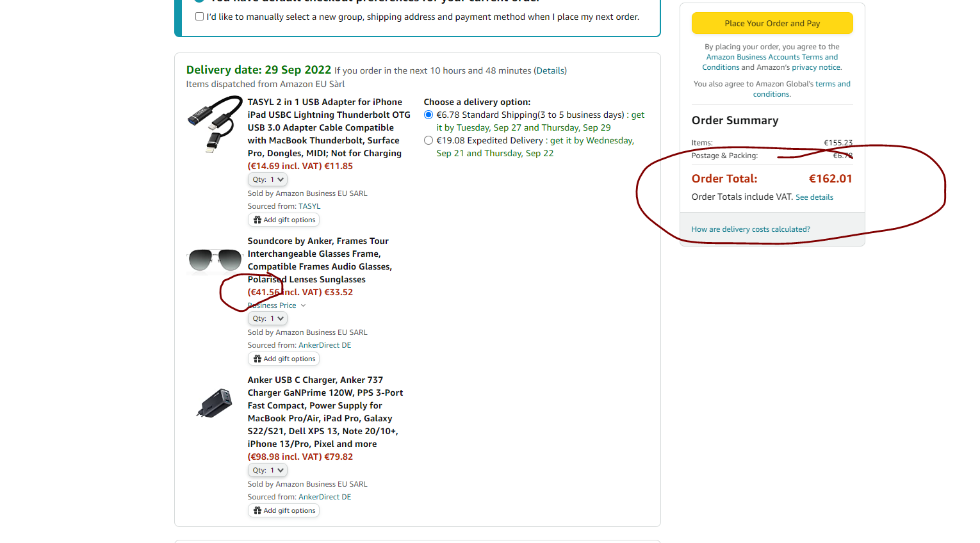This screenshot has width=980, height=543.
Task: Click the Order Total €162.01 amount
Action: click(x=831, y=179)
